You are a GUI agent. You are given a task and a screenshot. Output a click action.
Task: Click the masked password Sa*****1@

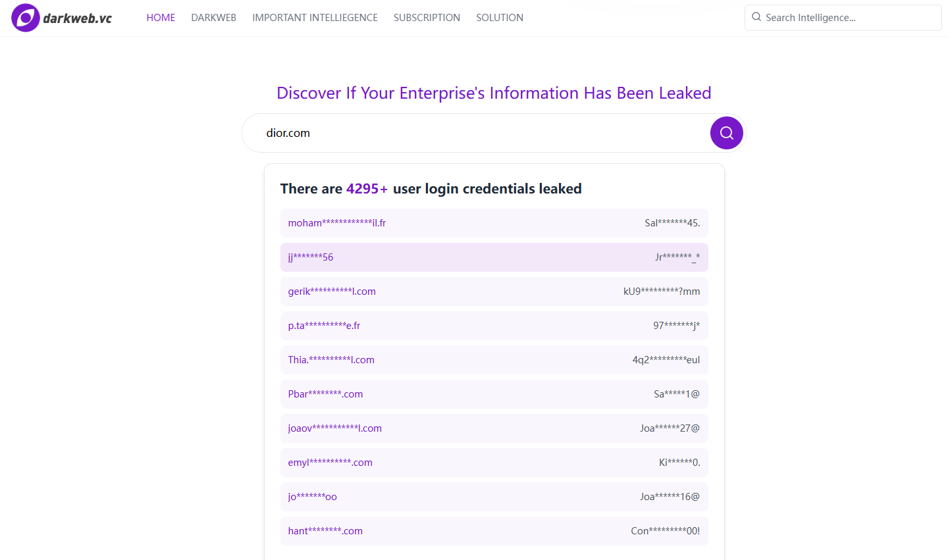(677, 394)
